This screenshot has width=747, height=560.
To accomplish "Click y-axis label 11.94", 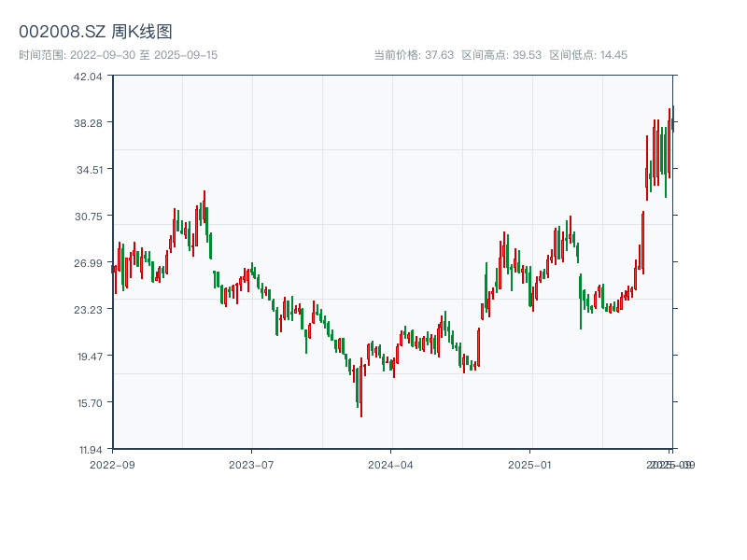I will (91, 450).
